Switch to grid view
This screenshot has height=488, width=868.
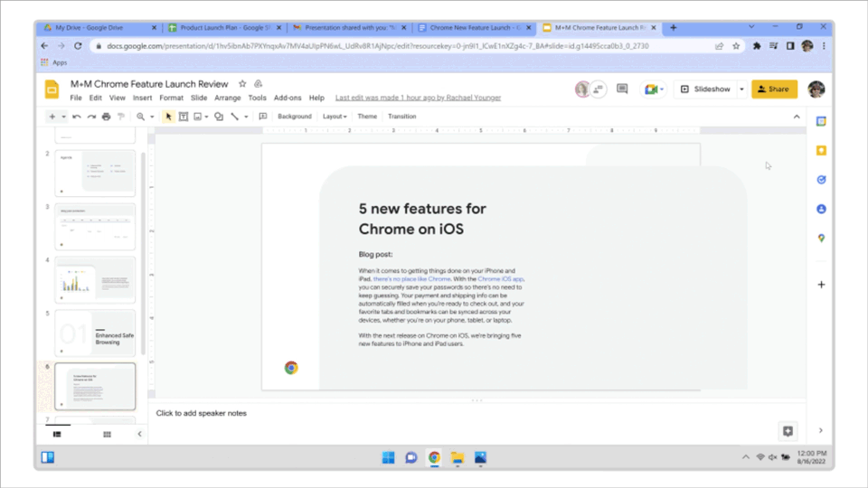(107, 435)
